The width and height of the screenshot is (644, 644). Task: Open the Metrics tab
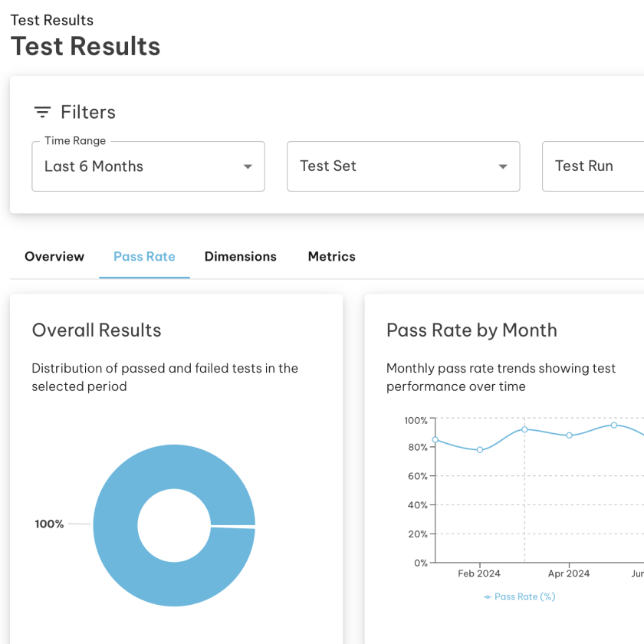pyautogui.click(x=332, y=257)
